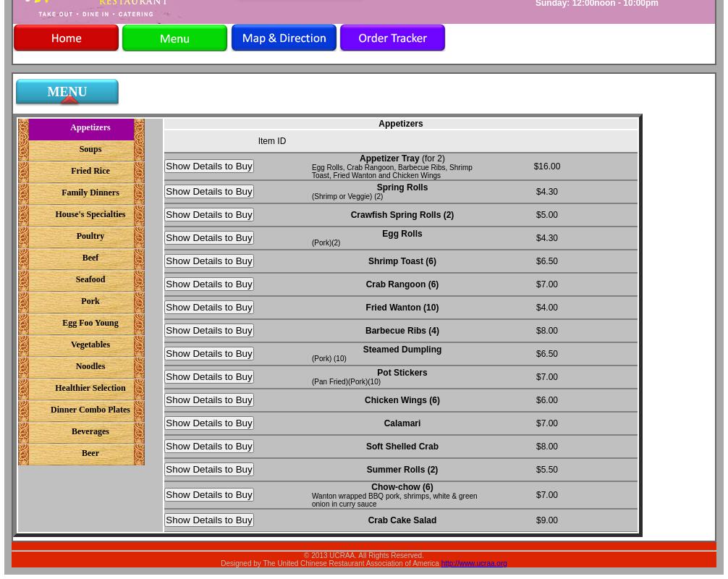Image resolution: width=728 pixels, height=579 pixels.
Task: Select the Healthier Selection category
Action: coord(90,389)
